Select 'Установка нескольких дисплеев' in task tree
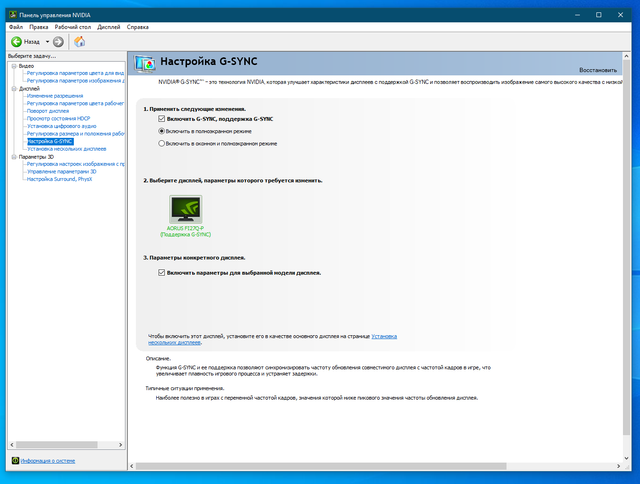Screen dimensions: 640x484 point(67,149)
